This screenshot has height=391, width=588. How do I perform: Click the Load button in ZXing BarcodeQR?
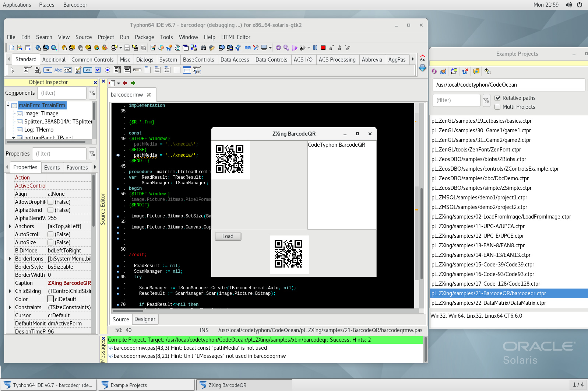[x=228, y=236]
